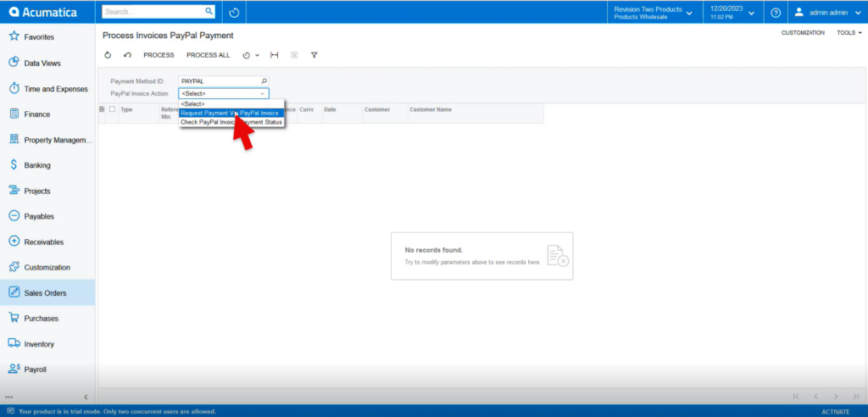
Task: Open Data Views pie chart icon
Action: [14, 63]
